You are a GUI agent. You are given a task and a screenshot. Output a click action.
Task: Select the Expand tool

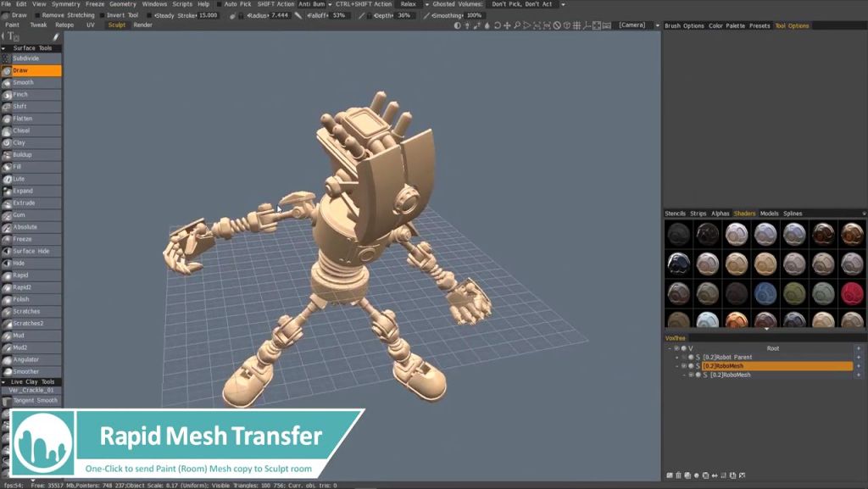pyautogui.click(x=31, y=191)
